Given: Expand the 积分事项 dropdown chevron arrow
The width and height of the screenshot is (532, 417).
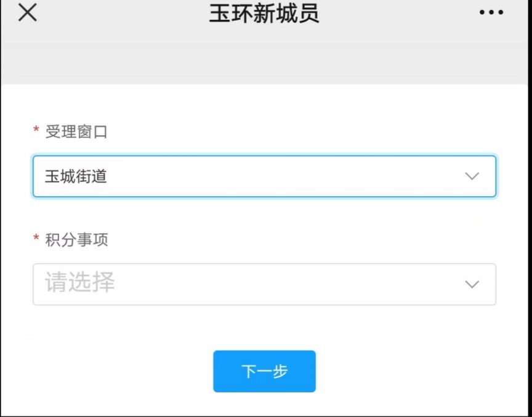Looking at the screenshot, I should 472,284.
